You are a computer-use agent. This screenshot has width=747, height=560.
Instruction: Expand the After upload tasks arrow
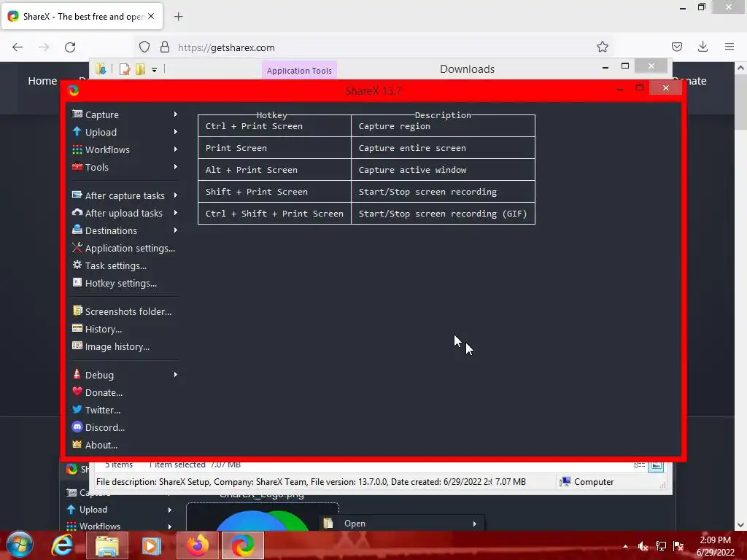pos(175,213)
